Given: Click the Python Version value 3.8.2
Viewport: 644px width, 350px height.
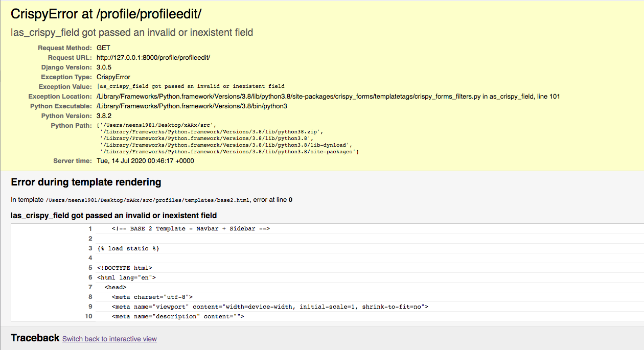Looking at the screenshot, I should [104, 116].
